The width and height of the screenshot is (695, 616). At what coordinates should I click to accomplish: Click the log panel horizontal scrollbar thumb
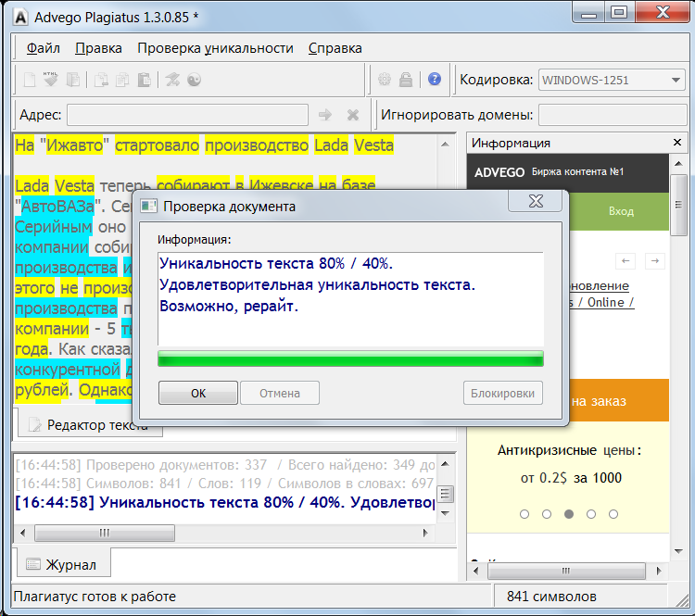[x=105, y=533]
